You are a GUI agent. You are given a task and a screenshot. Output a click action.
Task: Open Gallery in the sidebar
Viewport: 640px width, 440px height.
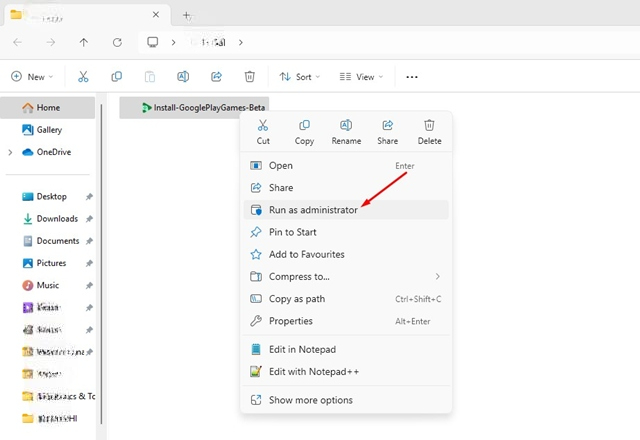[x=48, y=130]
